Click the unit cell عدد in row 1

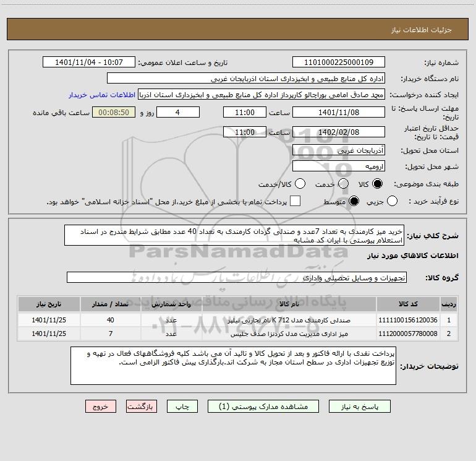[171, 320]
